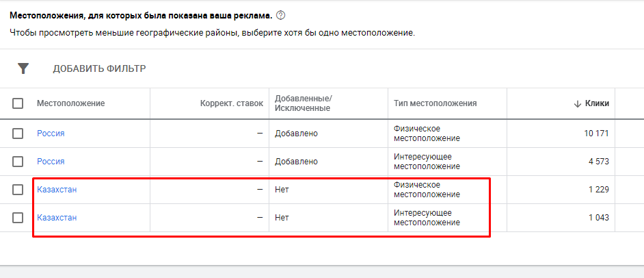Click the ДОБАВИТЬ ФИЛЬТР button
This screenshot has width=644, height=278.
pos(99,68)
